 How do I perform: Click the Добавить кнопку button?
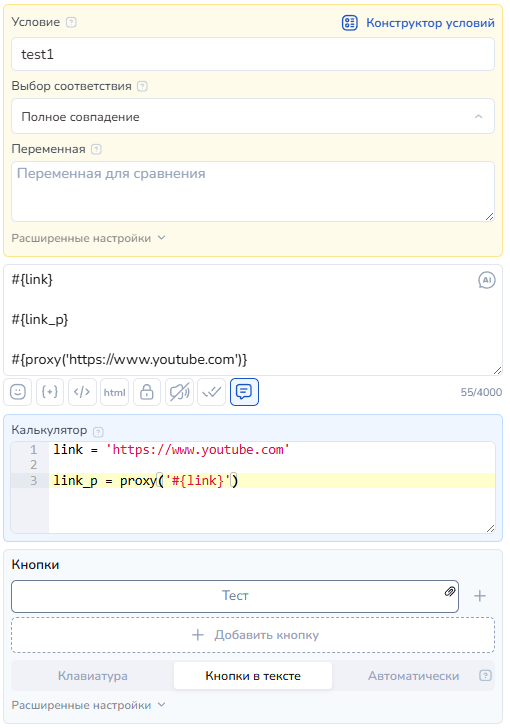click(x=253, y=635)
